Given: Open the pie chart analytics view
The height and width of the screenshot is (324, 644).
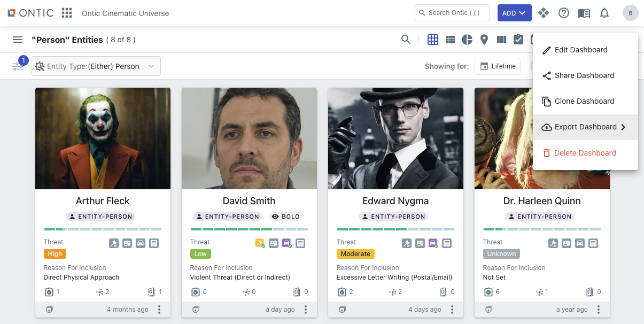Looking at the screenshot, I should pyautogui.click(x=467, y=40).
